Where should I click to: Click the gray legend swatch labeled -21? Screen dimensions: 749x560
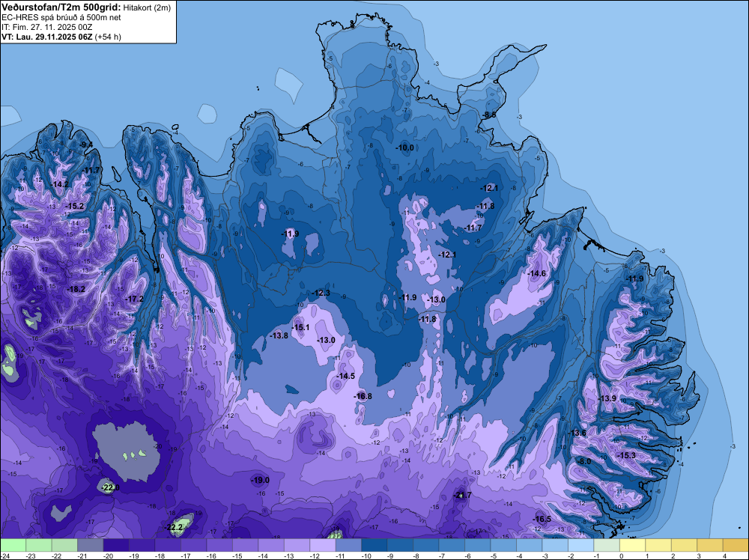(91, 545)
